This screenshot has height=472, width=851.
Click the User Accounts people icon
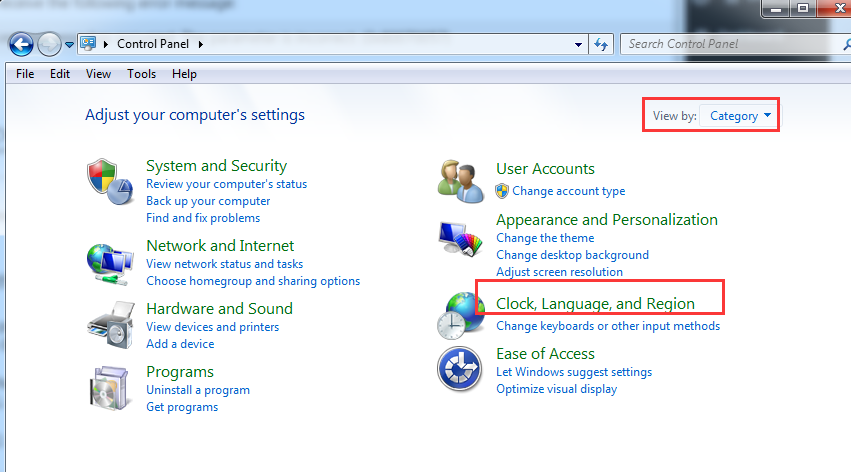(x=461, y=181)
